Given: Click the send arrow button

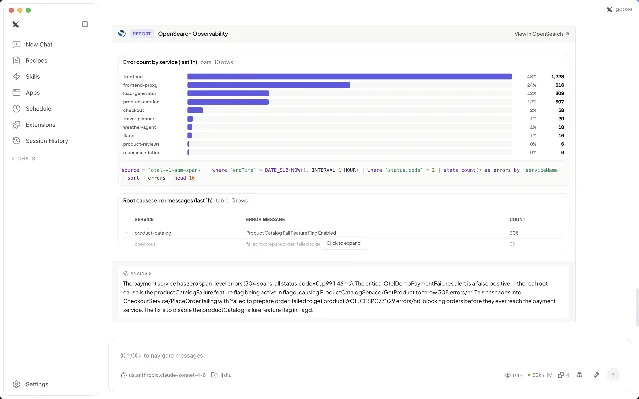Looking at the screenshot, I should coord(613,375).
